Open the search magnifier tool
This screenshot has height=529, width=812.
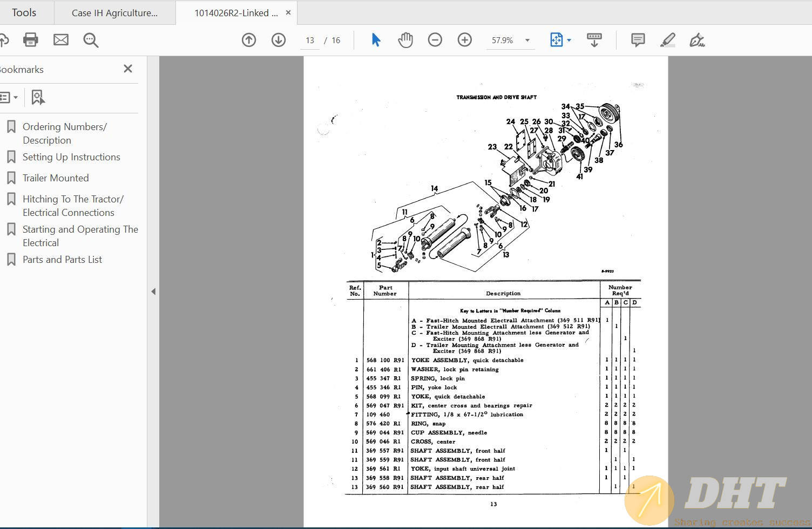click(91, 40)
